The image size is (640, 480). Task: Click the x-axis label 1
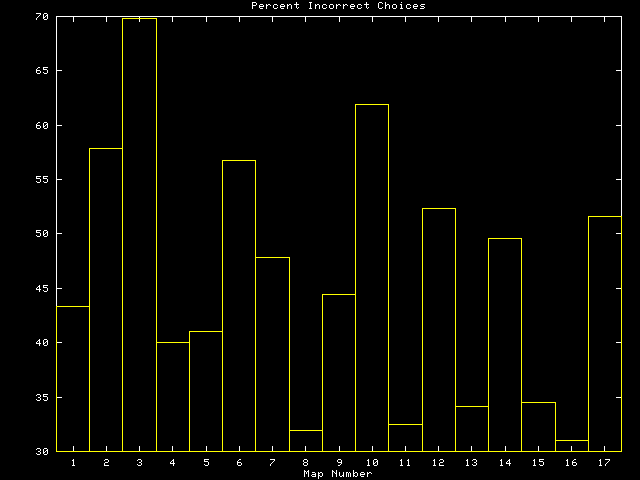click(73, 462)
